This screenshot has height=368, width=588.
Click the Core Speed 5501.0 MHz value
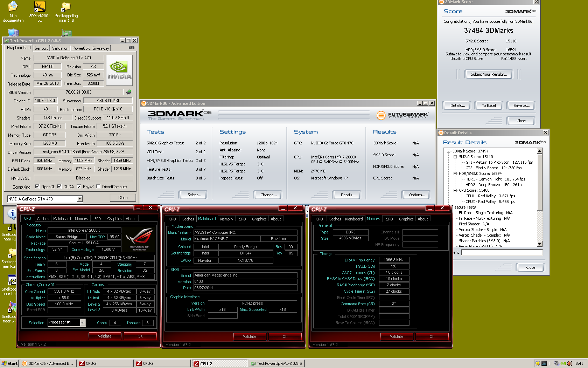point(64,291)
